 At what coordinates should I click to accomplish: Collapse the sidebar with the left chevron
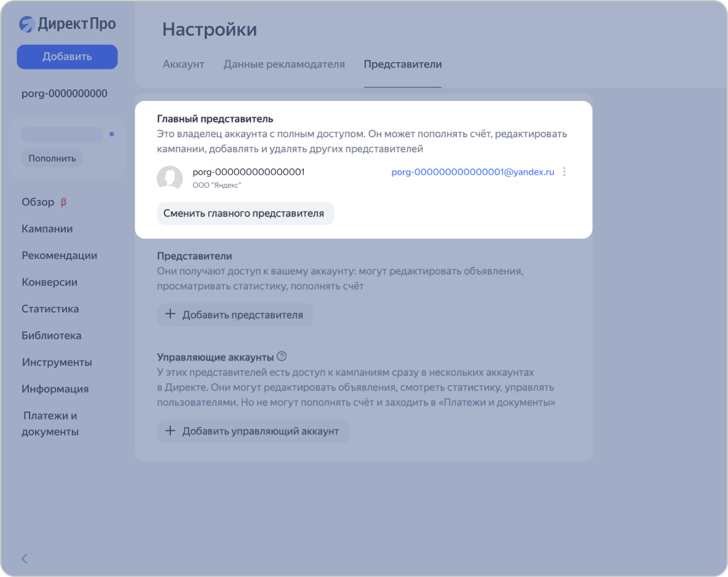pyautogui.click(x=25, y=559)
